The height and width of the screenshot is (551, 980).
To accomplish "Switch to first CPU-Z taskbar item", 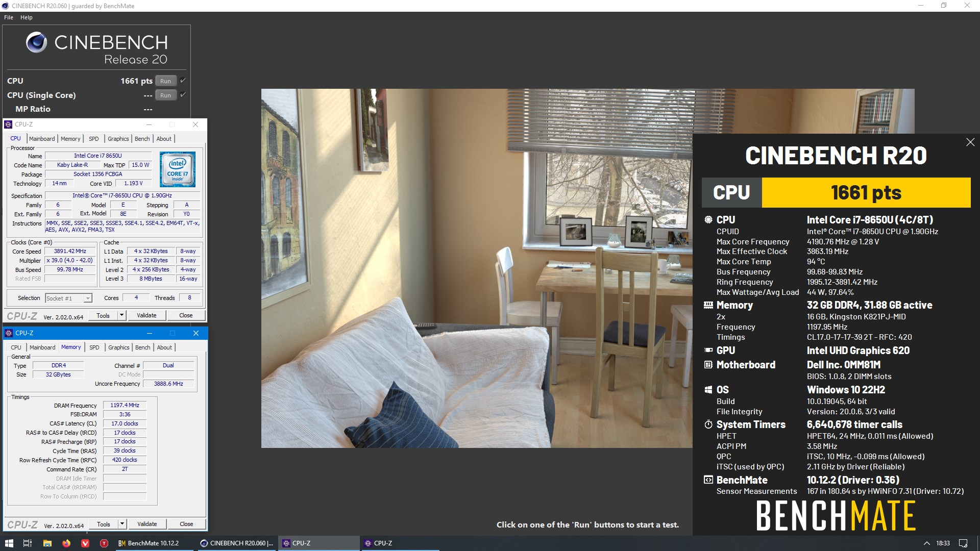I will 319,543.
